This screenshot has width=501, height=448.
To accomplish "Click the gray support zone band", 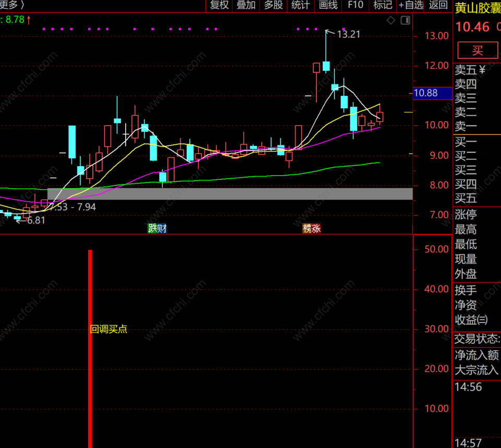I will click(230, 194).
